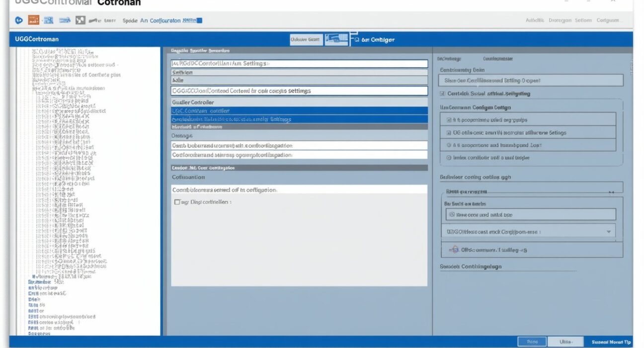Expand the dropdown under 'Sadulcer coning'

(611, 191)
